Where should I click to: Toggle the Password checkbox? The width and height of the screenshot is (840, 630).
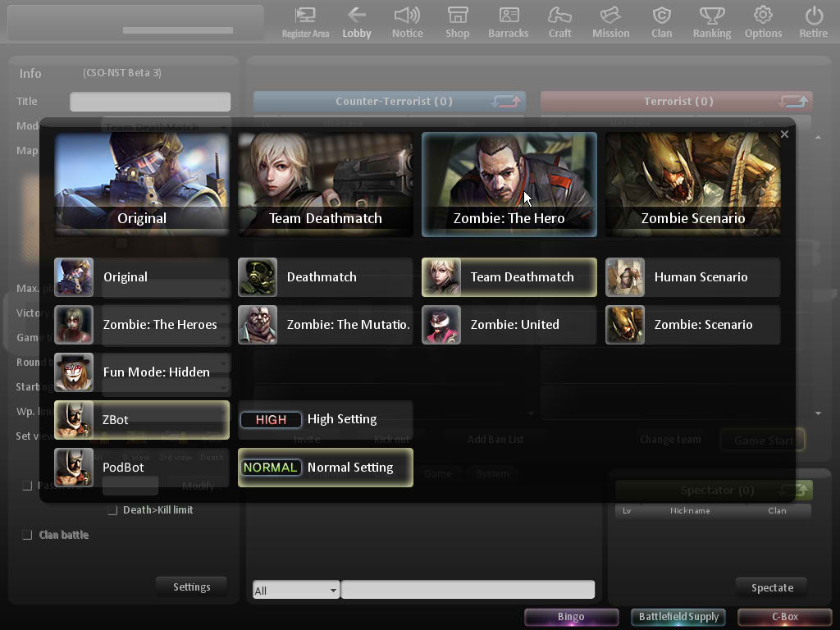point(27,486)
